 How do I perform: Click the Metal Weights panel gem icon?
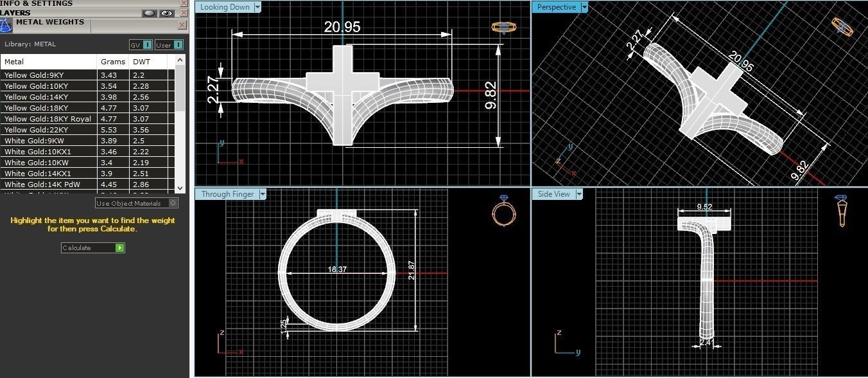(x=6, y=25)
